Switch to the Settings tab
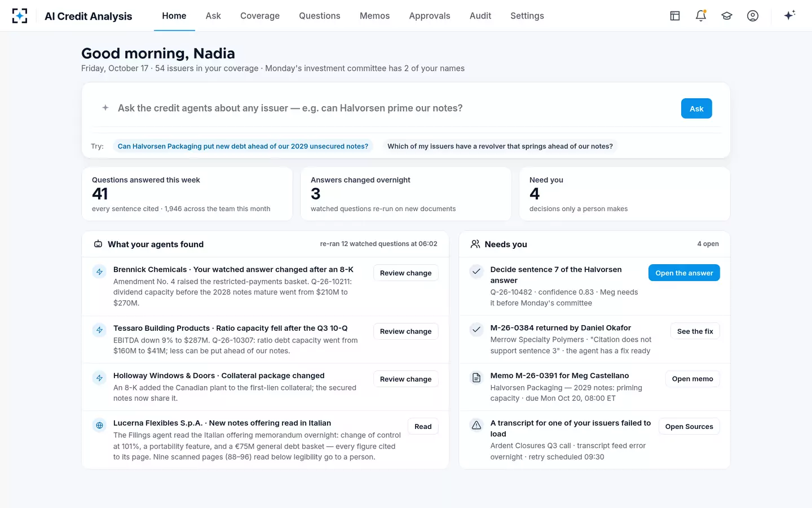 pyautogui.click(x=527, y=16)
